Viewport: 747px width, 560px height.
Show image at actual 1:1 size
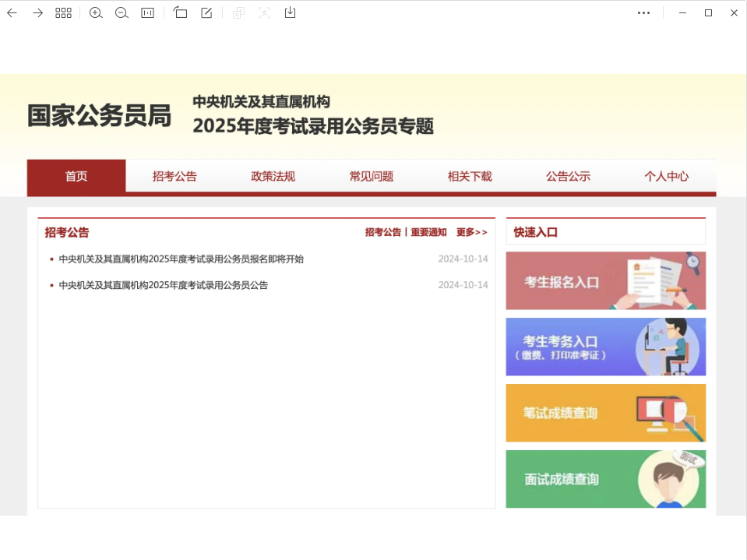pyautogui.click(x=147, y=12)
